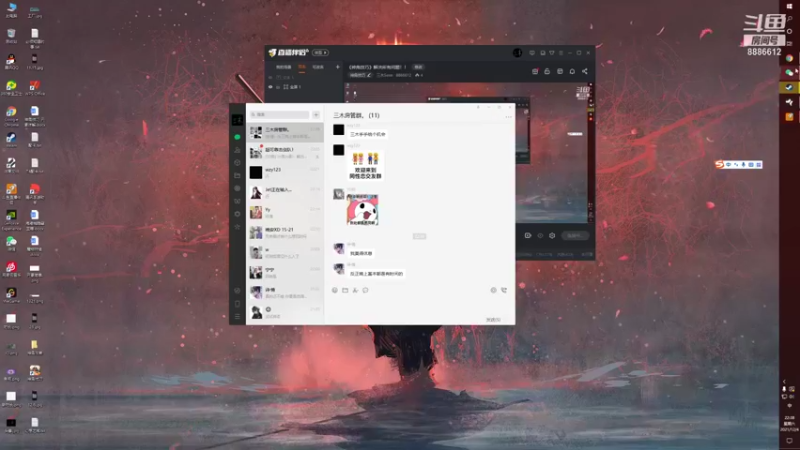800x450 pixels.
Task: Click the message icon in the Douyu title bar
Action: [532, 53]
